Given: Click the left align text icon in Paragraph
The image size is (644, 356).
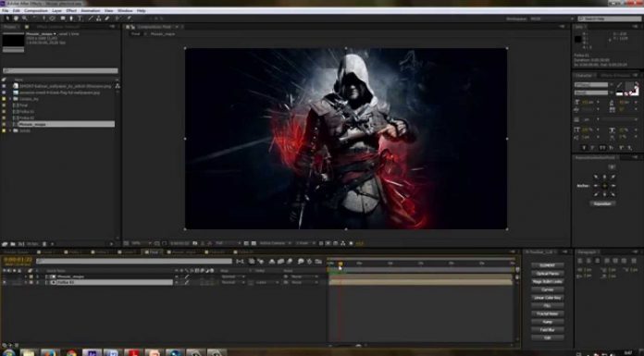Looking at the screenshot, I should (x=580, y=261).
